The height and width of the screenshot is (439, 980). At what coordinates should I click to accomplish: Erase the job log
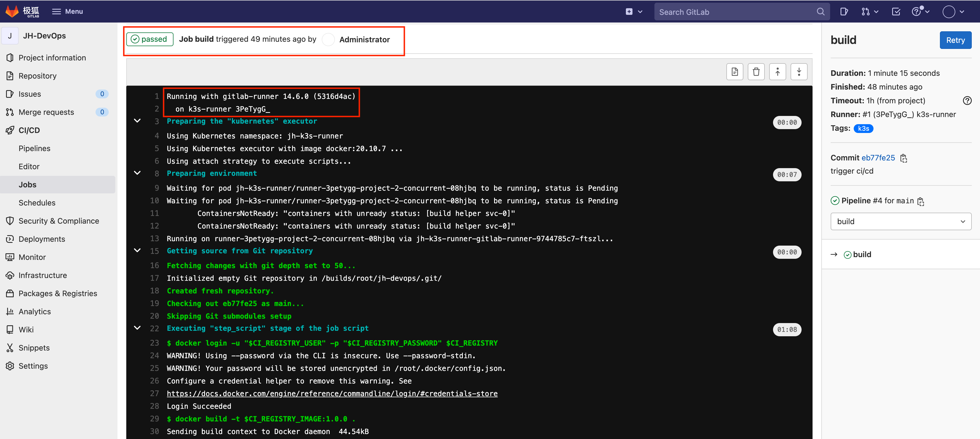[x=756, y=72]
